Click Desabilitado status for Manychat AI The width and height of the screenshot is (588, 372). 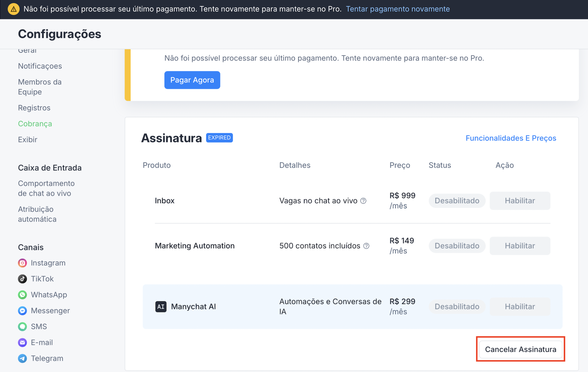tap(457, 307)
